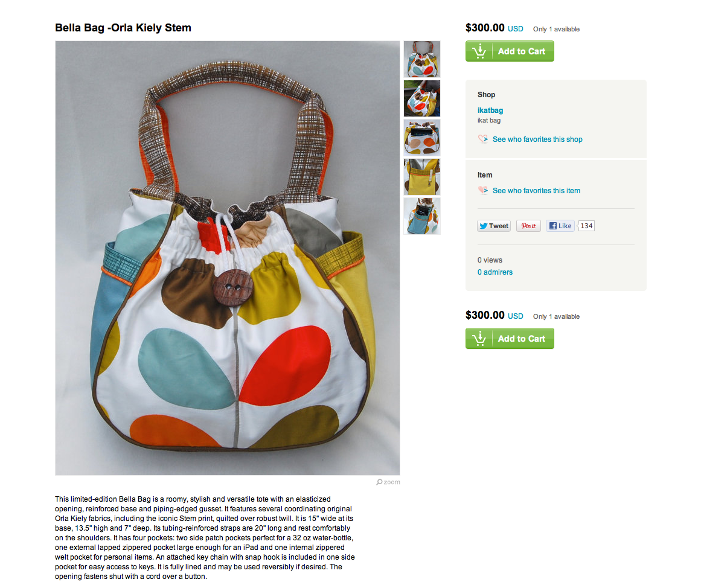Like the item on Facebook
701x588 pixels.
click(560, 226)
